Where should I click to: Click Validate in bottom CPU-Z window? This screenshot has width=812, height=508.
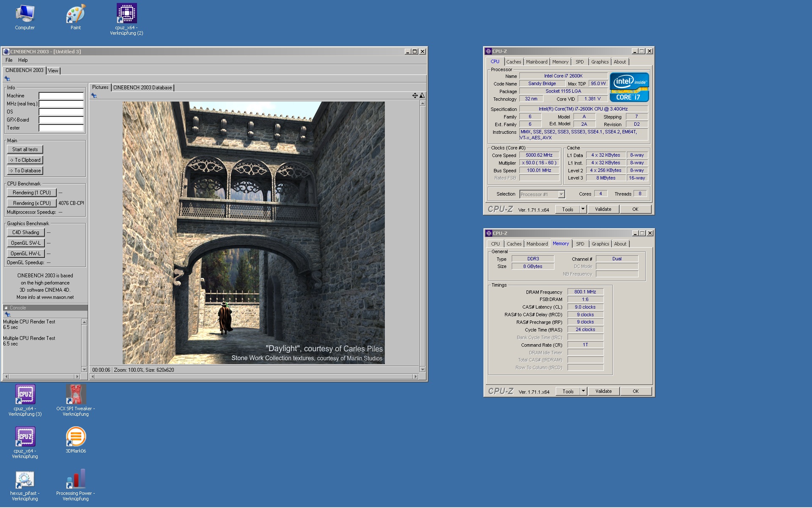(604, 391)
